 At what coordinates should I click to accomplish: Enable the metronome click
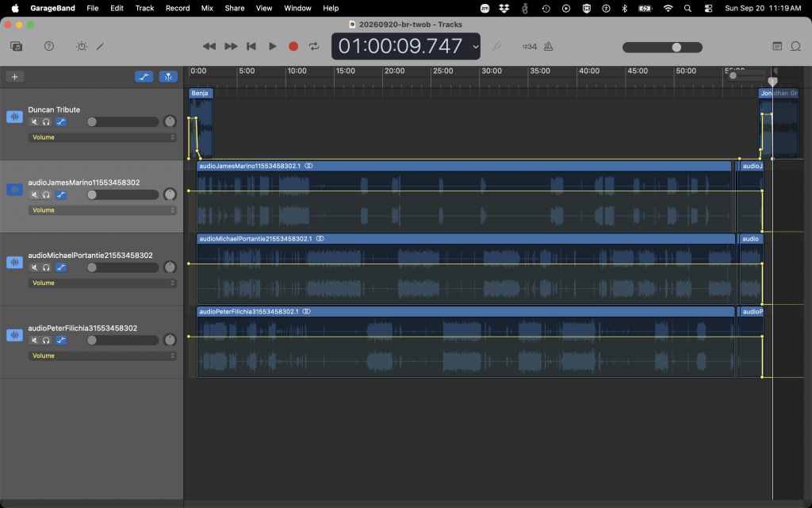[x=549, y=46]
